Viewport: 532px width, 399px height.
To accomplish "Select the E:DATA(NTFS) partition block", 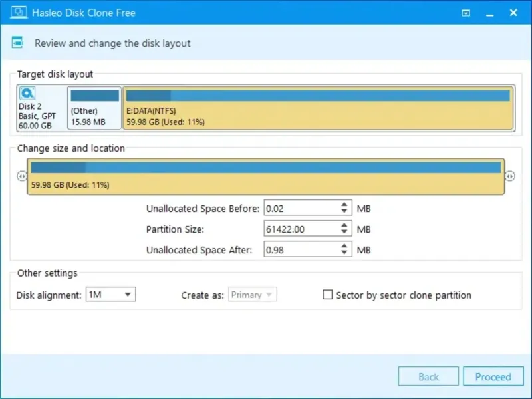I will [x=318, y=107].
